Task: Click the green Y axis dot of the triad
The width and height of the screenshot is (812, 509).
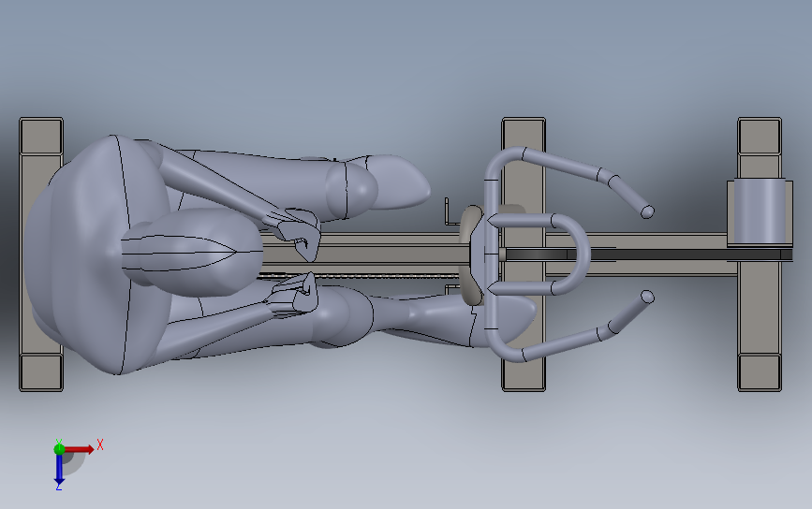Action: tap(59, 448)
